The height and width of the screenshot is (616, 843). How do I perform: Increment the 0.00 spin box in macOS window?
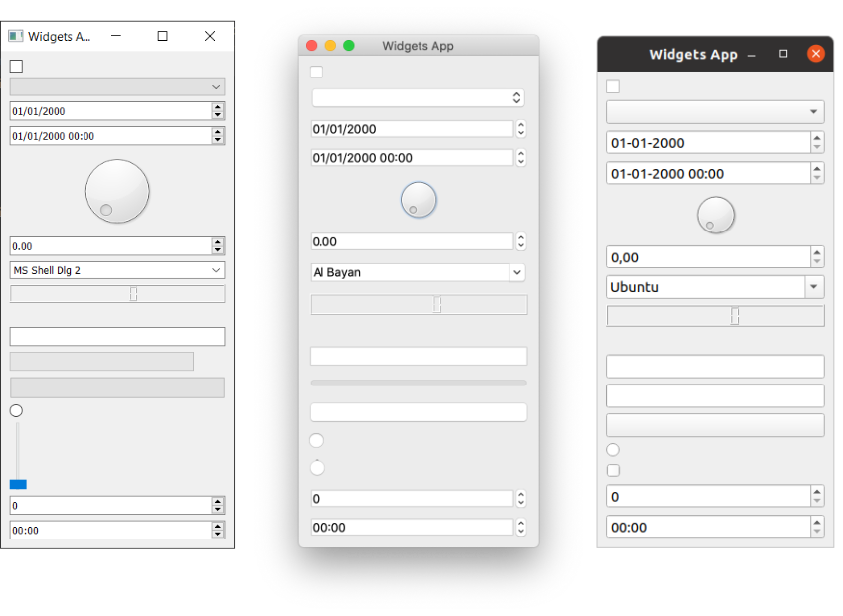(521, 237)
